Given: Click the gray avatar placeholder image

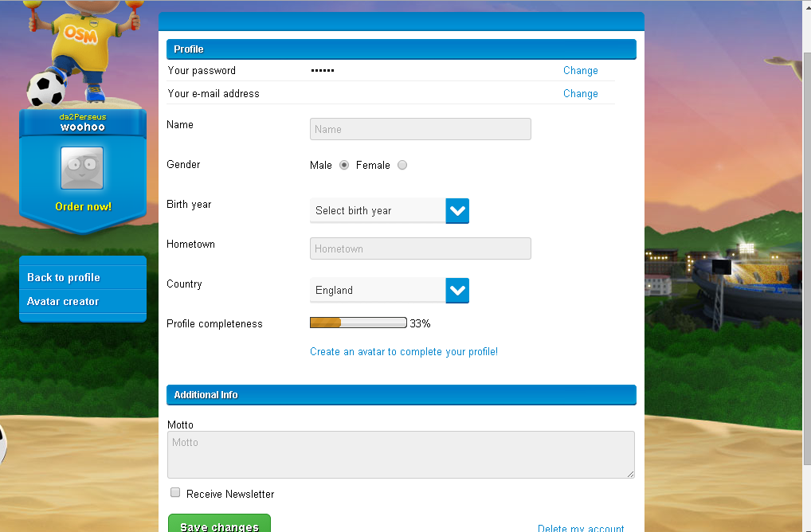Looking at the screenshot, I should [x=82, y=168].
